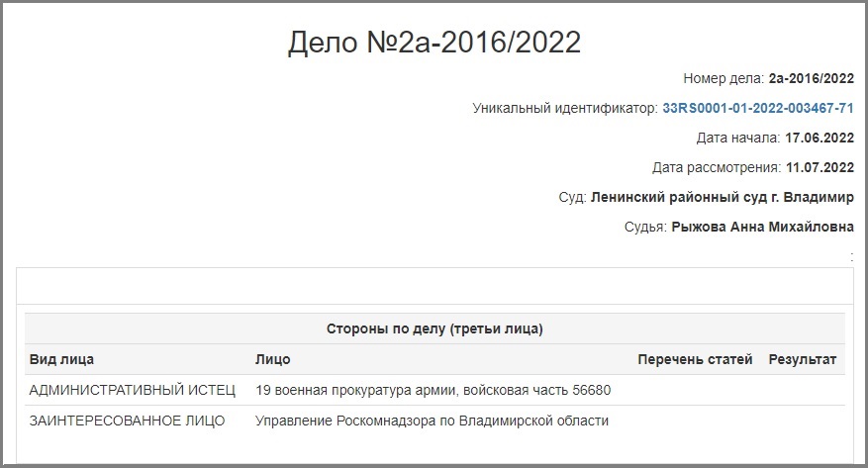Click the Управление Роскомнадзора по Владимирской области entry
Viewport: 868px width, 468px height.
[x=432, y=421]
